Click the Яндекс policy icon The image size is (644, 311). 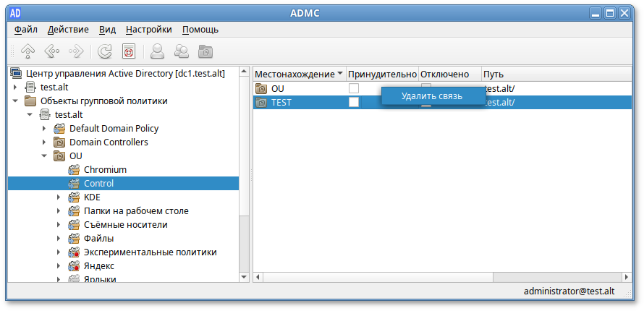click(x=74, y=266)
